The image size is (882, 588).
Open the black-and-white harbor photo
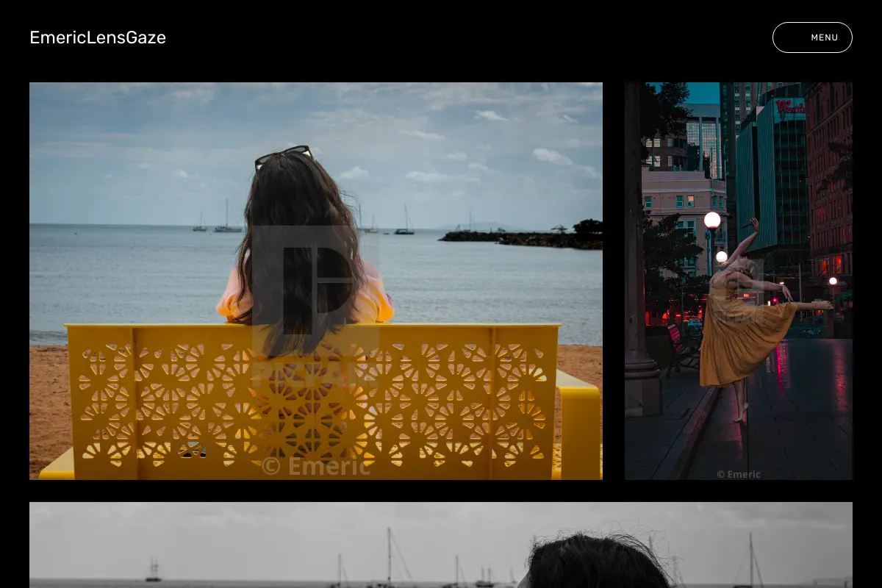[x=441, y=545]
